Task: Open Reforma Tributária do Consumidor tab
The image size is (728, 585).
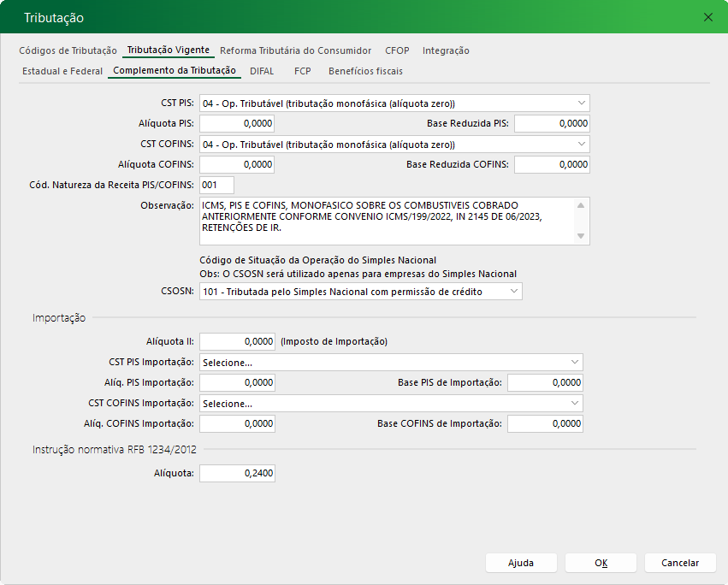Action: (x=295, y=50)
